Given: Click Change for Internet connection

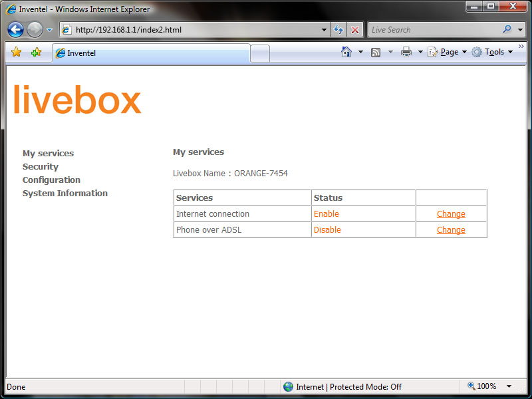Looking at the screenshot, I should [x=451, y=213].
